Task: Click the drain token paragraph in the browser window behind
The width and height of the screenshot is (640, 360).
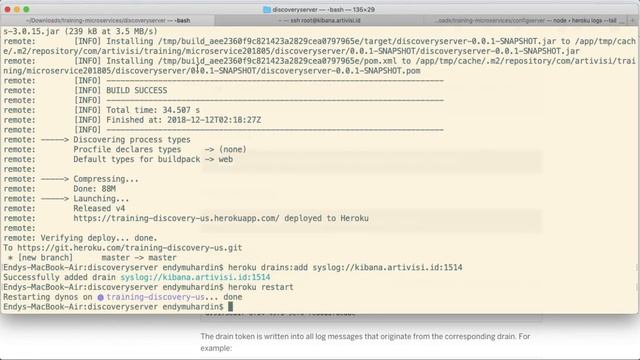Action: coord(365,342)
